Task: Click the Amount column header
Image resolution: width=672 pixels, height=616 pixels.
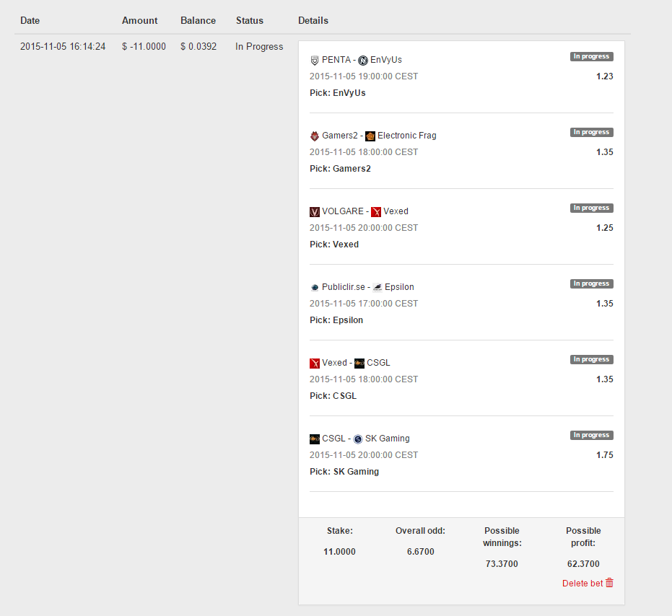Action: [x=140, y=21]
